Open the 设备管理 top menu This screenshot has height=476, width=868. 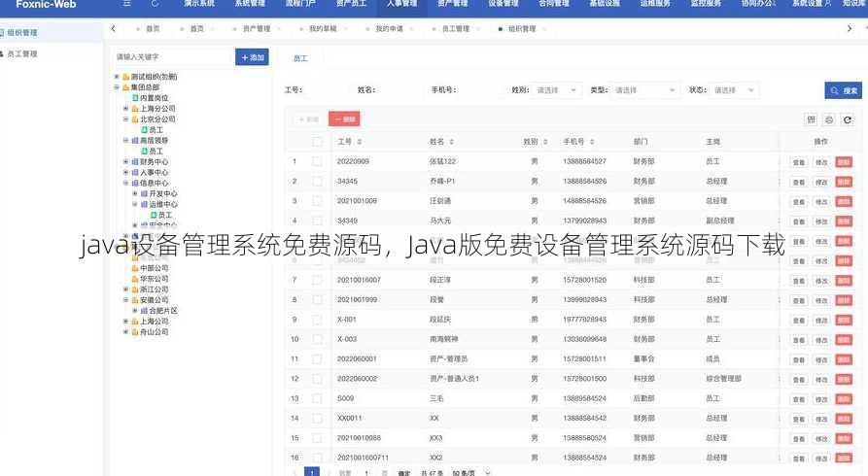point(503,3)
